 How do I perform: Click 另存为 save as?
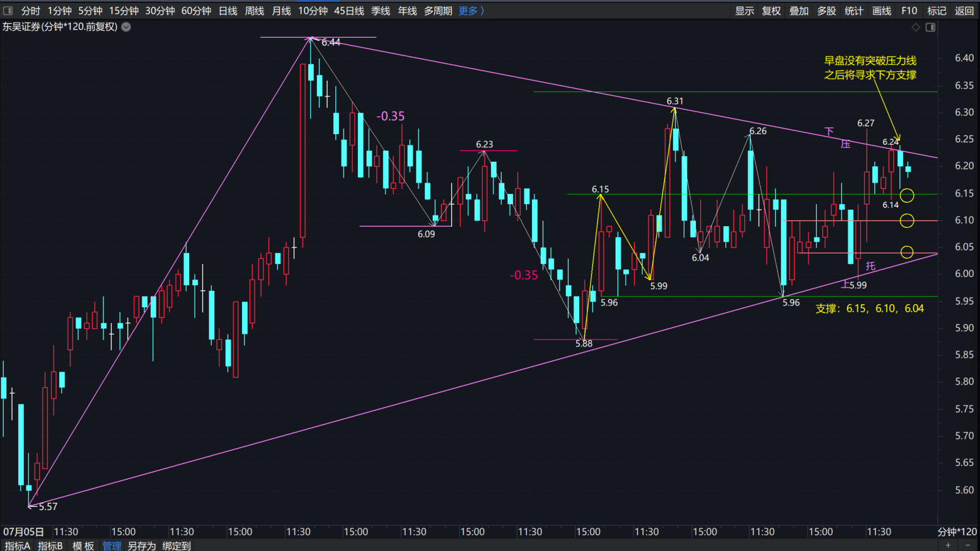coord(141,545)
